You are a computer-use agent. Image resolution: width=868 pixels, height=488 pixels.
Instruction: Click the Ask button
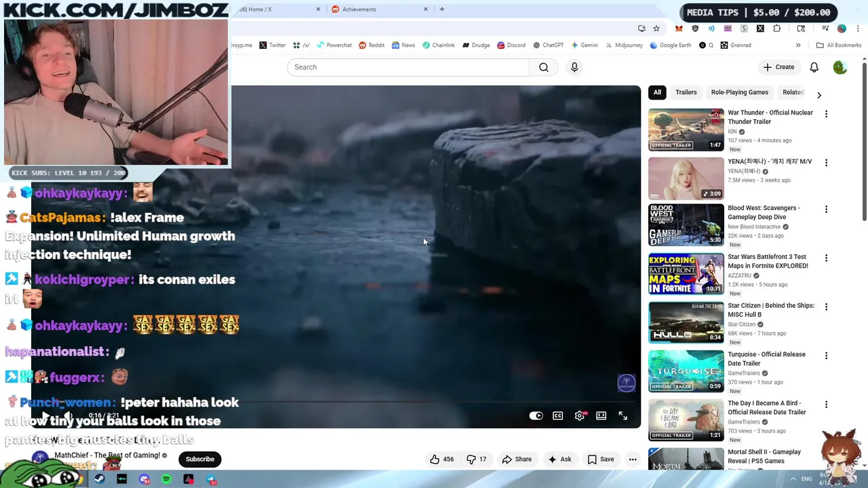[x=559, y=459]
